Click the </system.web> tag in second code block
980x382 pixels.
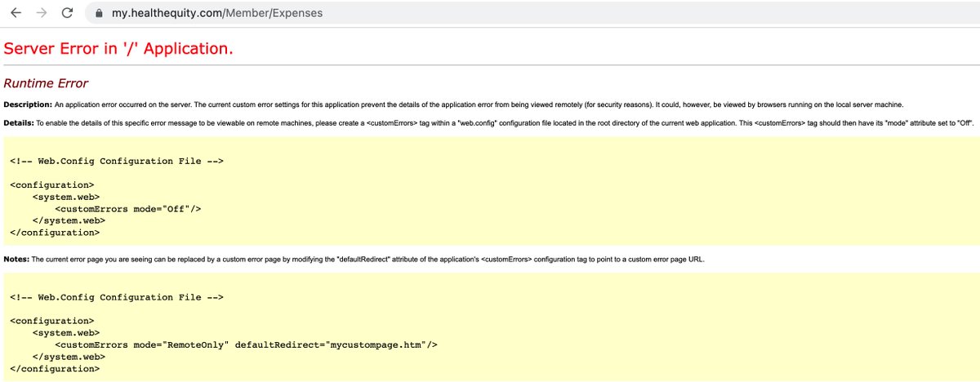(x=69, y=357)
